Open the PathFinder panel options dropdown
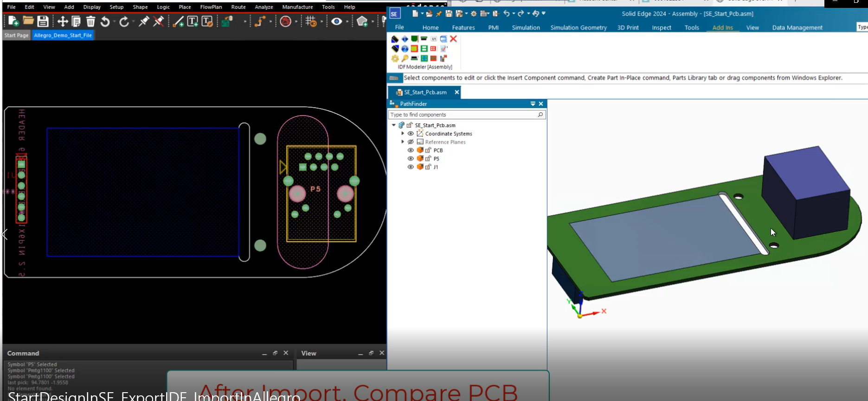Viewport: 868px width, 401px height. (533, 104)
